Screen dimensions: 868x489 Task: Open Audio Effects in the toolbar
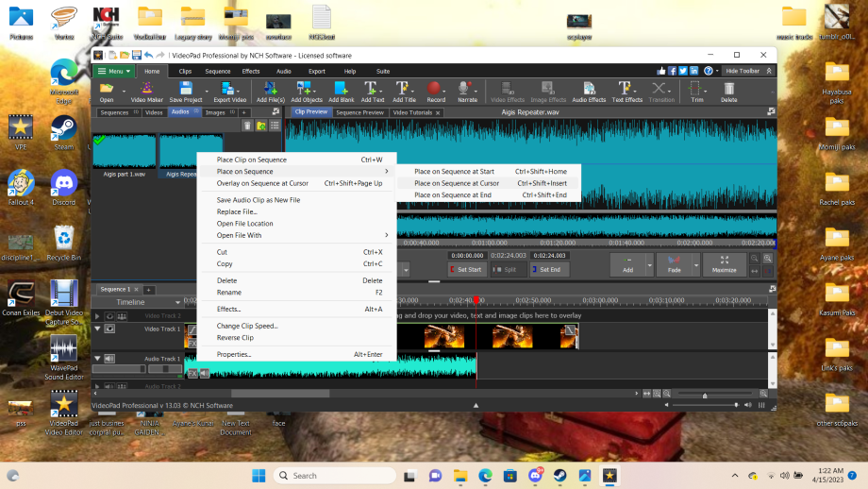[589, 92]
